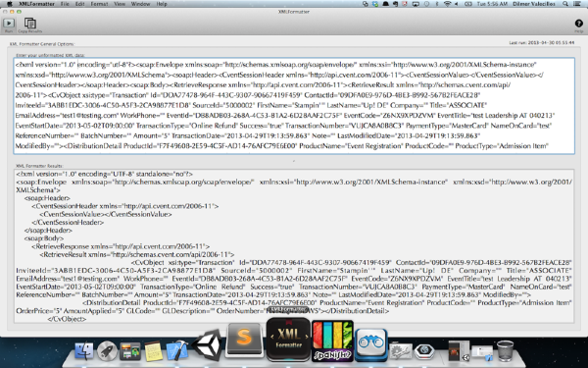Open Xcode from the dock

(176, 350)
